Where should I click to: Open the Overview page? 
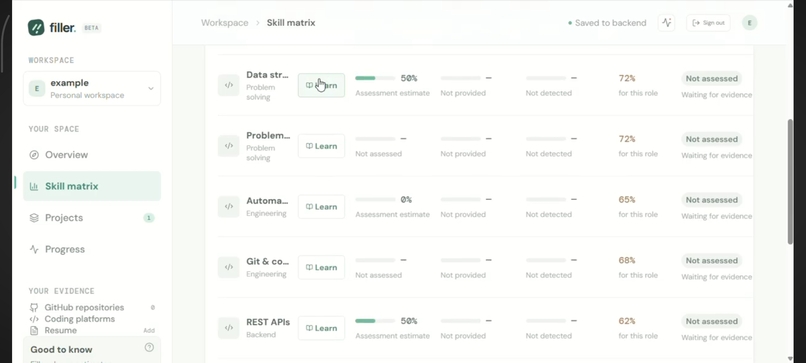click(92, 155)
